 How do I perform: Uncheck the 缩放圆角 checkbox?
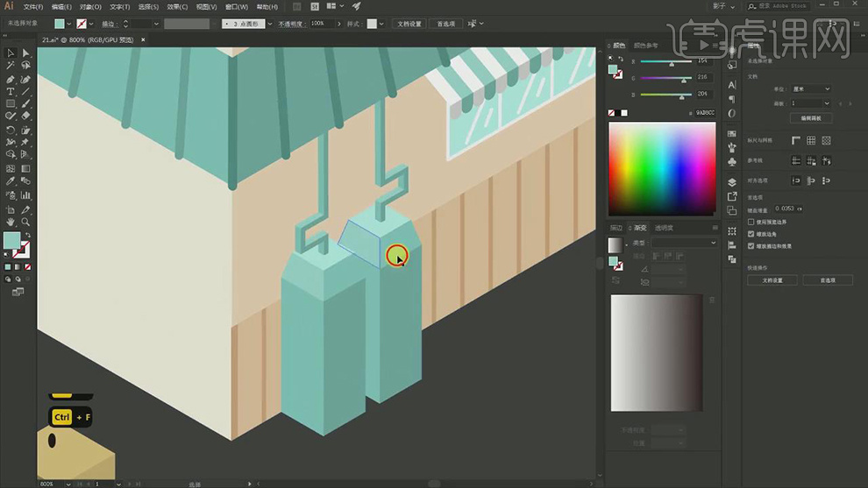pyautogui.click(x=751, y=235)
